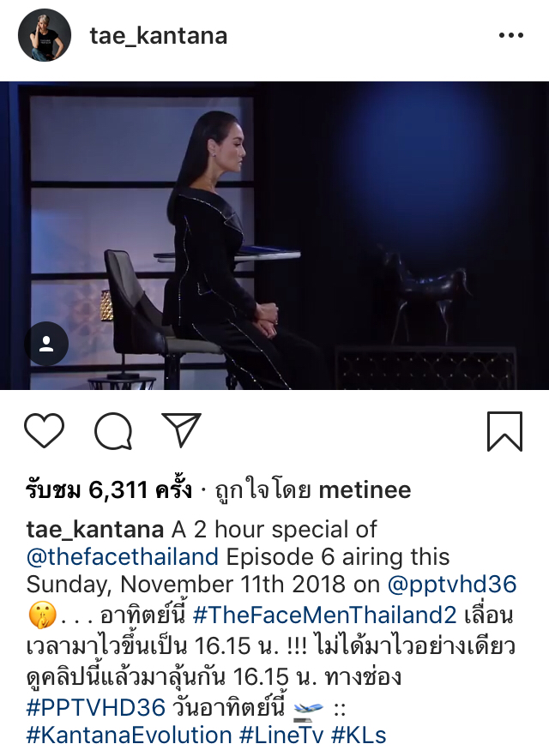Viewport: 549px width, 756px height.
Task: View metinee's profile from likes
Action: click(365, 490)
